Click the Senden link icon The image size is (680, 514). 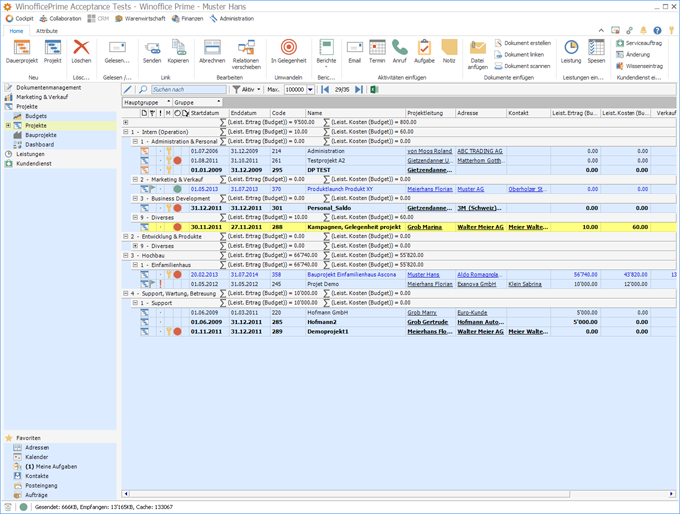(x=152, y=52)
